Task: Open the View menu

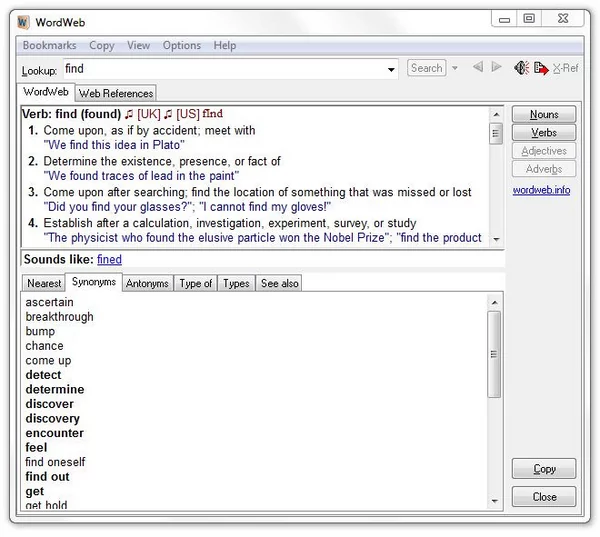Action: (x=139, y=45)
